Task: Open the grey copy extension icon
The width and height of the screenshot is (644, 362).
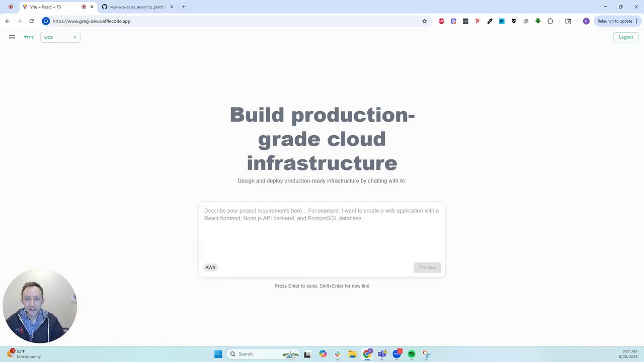Action: click(x=526, y=21)
